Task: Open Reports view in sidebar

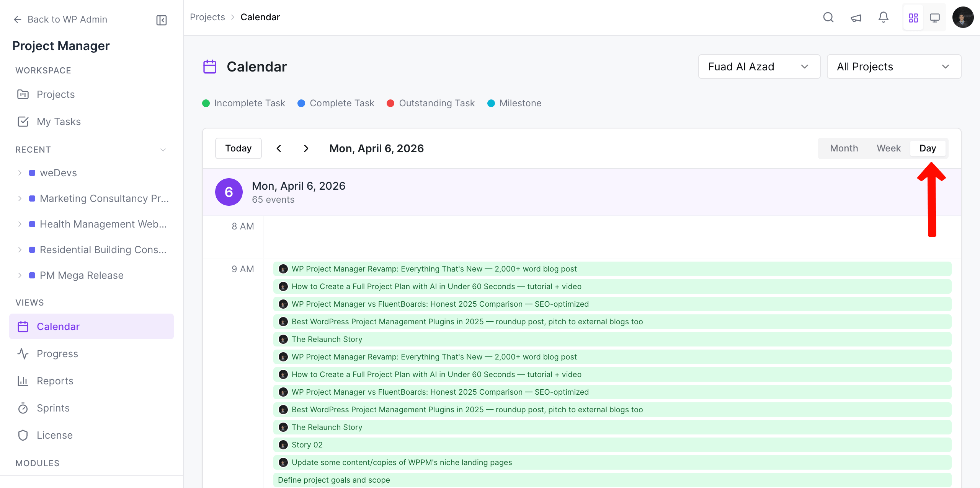Action: click(x=55, y=381)
